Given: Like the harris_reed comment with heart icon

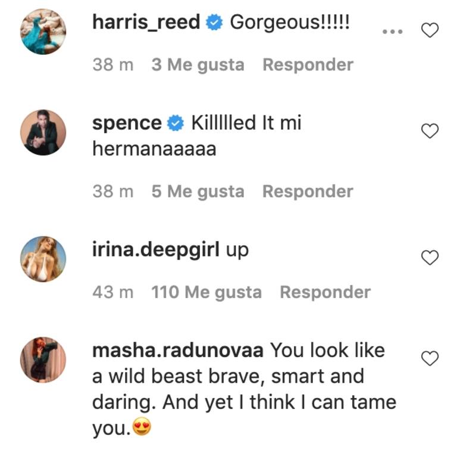Looking at the screenshot, I should [430, 30].
